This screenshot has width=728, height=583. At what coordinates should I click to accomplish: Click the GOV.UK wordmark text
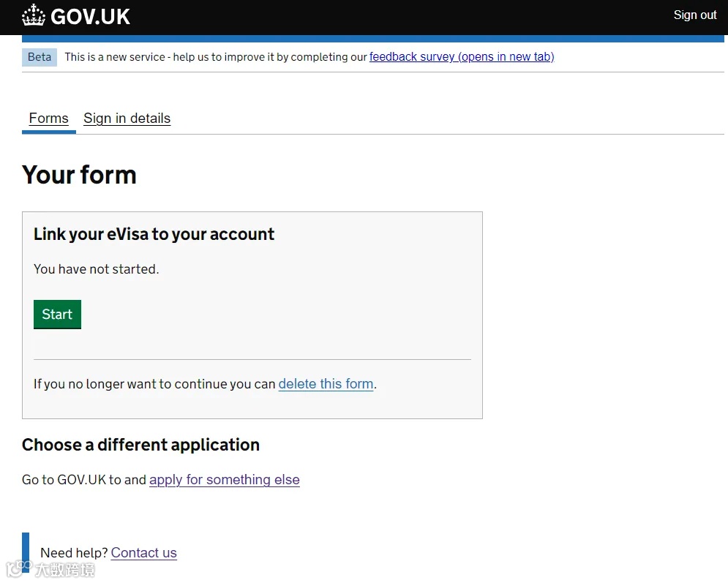(x=91, y=16)
